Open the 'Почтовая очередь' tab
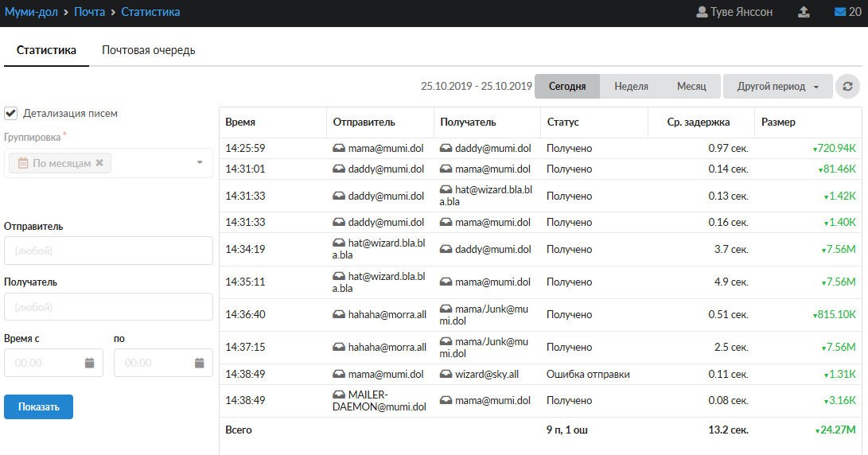Screen dimensions: 868x455 [x=149, y=50]
